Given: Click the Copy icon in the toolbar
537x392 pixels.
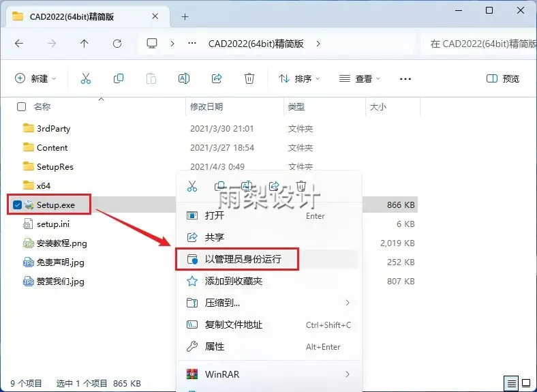Looking at the screenshot, I should tap(118, 79).
